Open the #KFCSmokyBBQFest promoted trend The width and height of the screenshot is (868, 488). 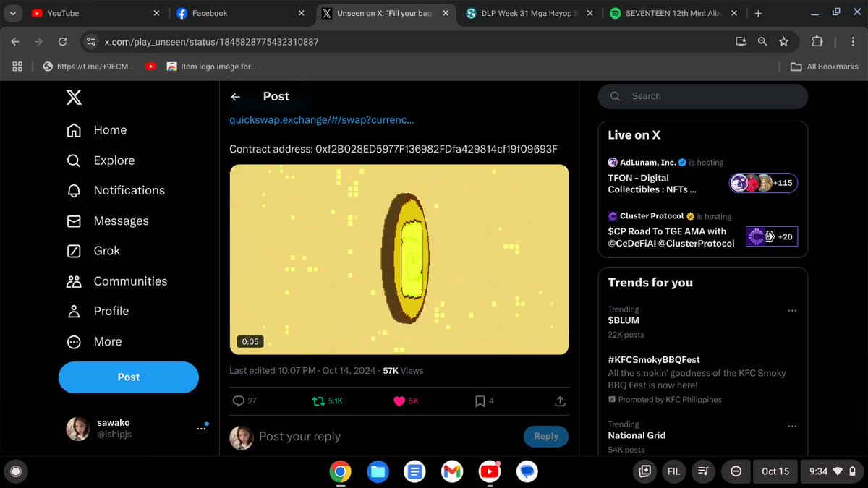(x=702, y=379)
